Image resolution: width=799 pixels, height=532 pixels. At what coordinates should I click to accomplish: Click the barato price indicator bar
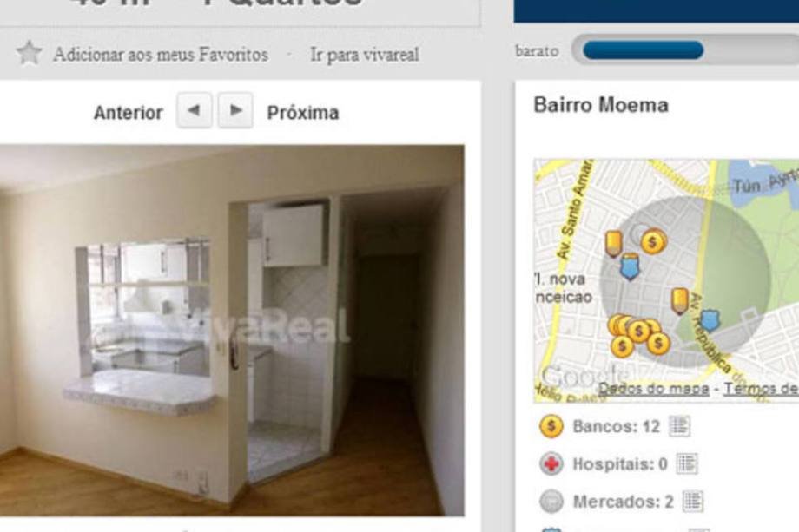pyautogui.click(x=685, y=50)
